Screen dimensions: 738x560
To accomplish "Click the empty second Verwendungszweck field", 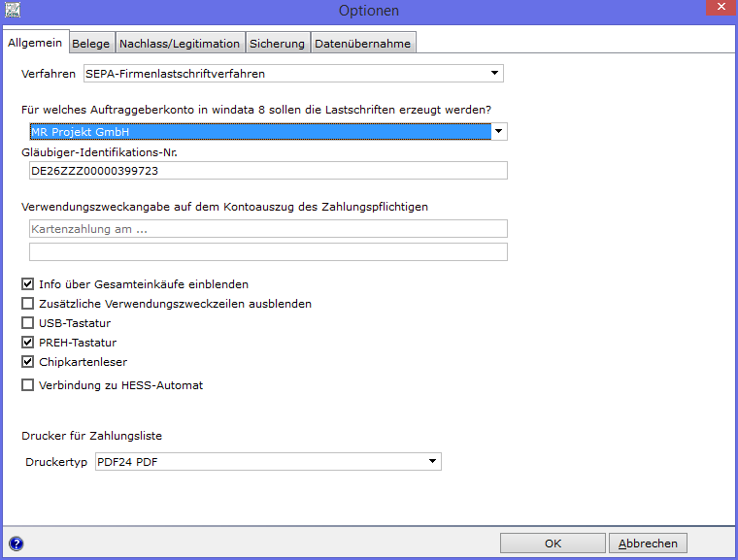I will click(x=268, y=251).
